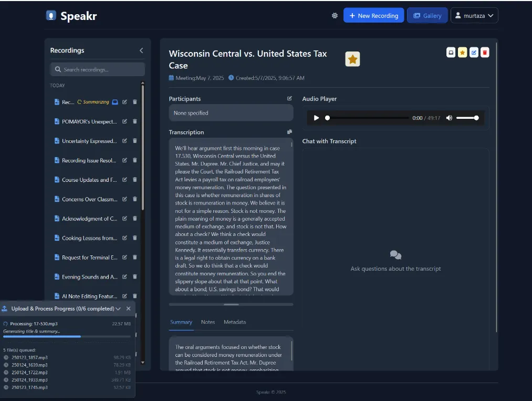This screenshot has width=532, height=401.
Task: Select the Course Updates and F... recording
Action: coord(89,179)
